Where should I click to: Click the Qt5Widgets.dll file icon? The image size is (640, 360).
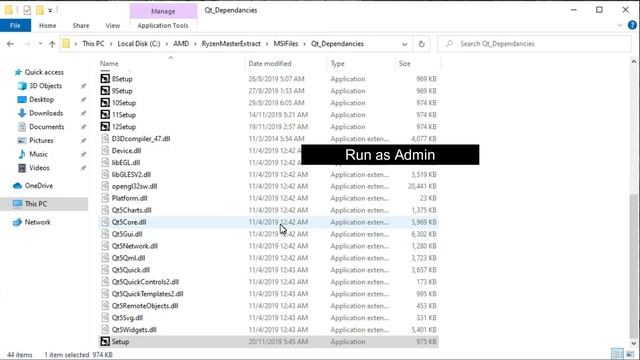(x=105, y=330)
